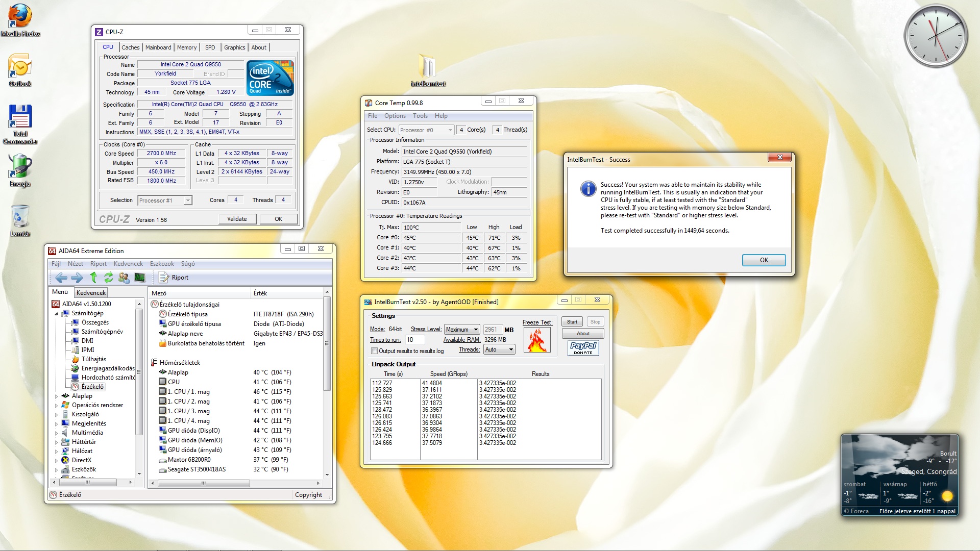Viewport: 980px width, 551px height.
Task: Expand Alaplap tree node in AIDA64
Action: [56, 396]
